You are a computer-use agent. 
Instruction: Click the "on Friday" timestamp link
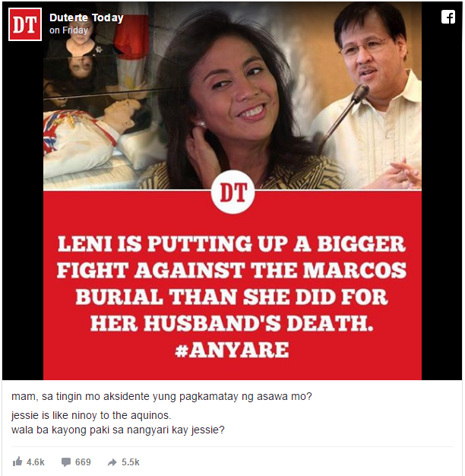point(68,30)
